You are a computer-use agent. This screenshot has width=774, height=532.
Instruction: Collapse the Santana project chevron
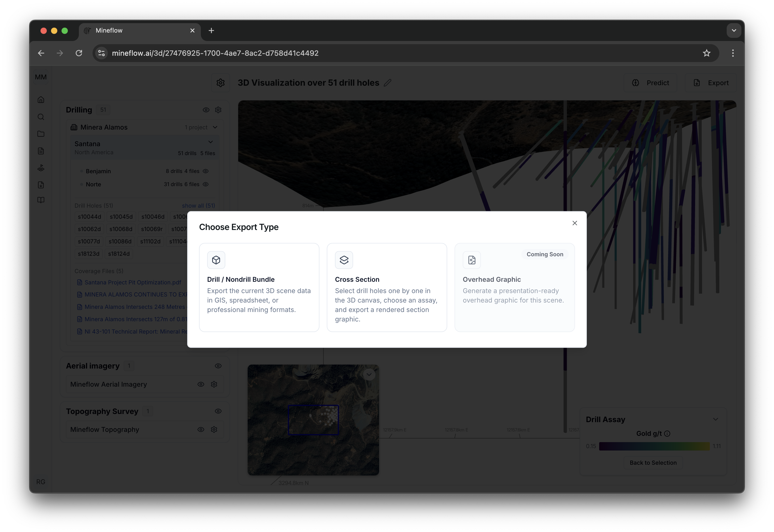(211, 142)
